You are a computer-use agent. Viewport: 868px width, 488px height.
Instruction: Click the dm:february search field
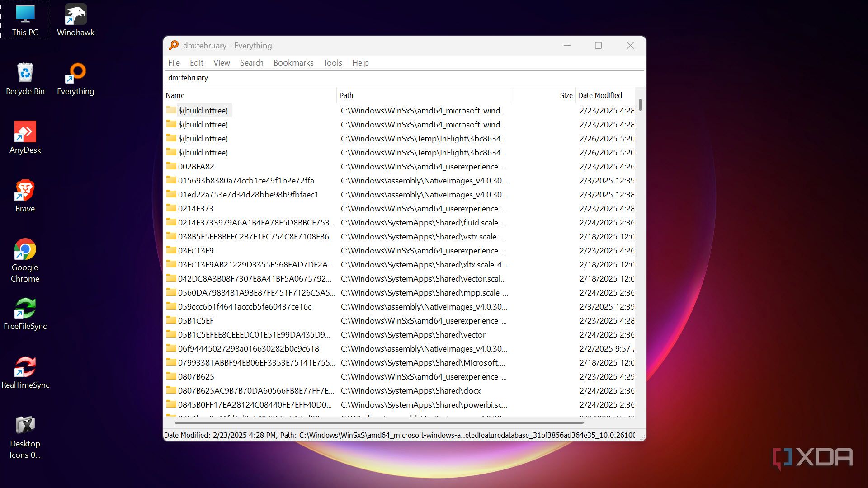[x=404, y=78]
